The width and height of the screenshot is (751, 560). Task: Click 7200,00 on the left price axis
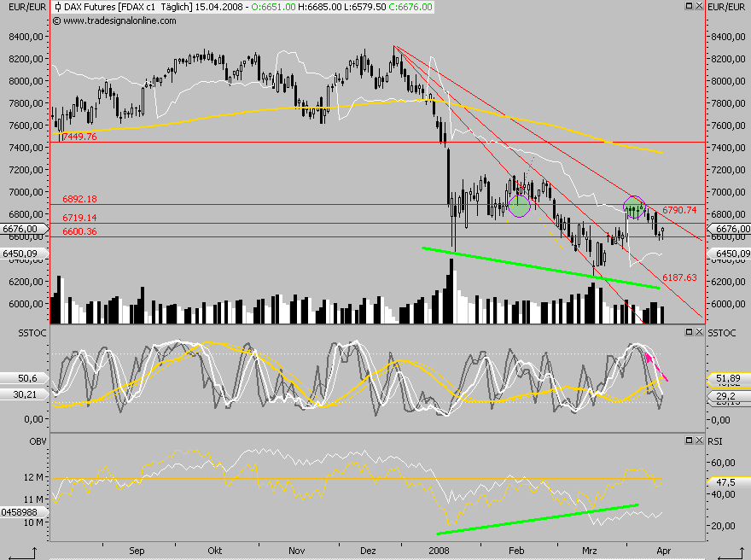pyautogui.click(x=26, y=170)
